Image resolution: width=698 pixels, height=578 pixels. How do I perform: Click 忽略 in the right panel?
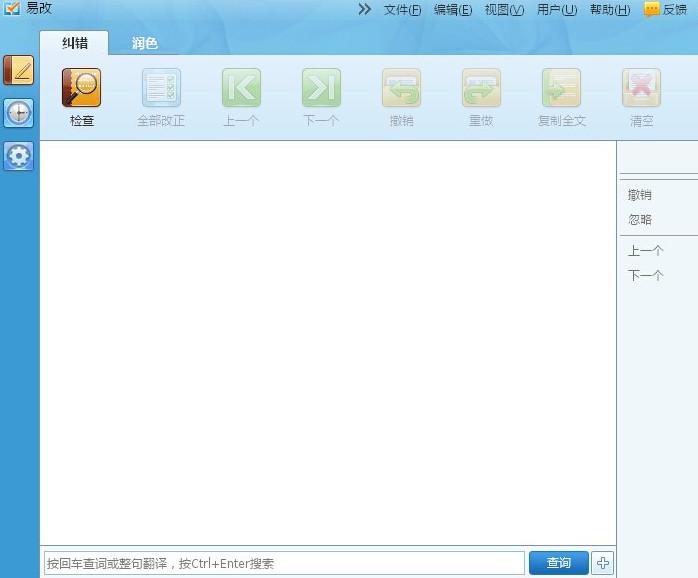640,220
